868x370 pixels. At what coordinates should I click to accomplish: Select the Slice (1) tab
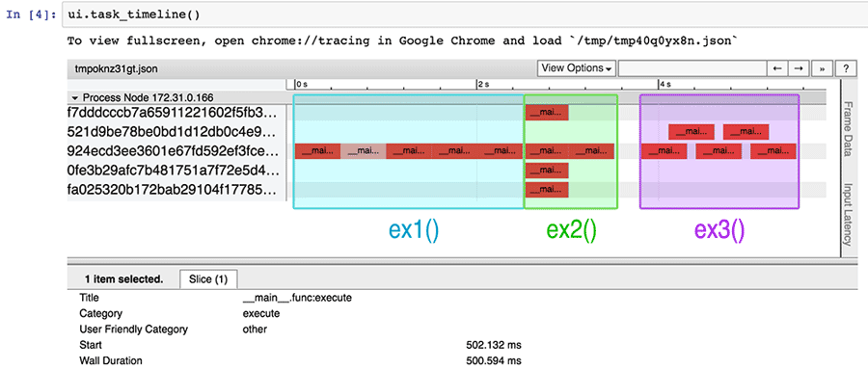208,278
